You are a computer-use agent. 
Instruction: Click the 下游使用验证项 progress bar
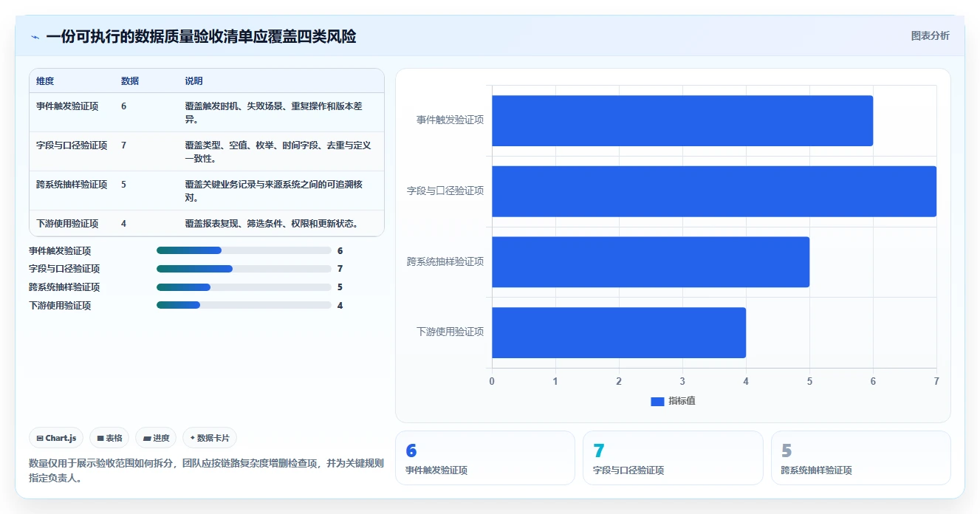tap(244, 305)
